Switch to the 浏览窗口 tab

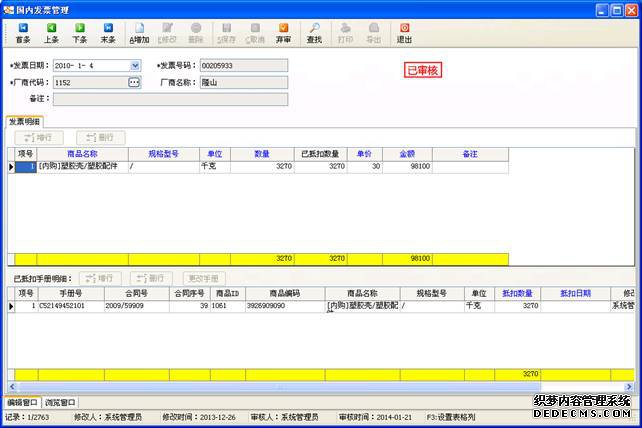(x=59, y=402)
